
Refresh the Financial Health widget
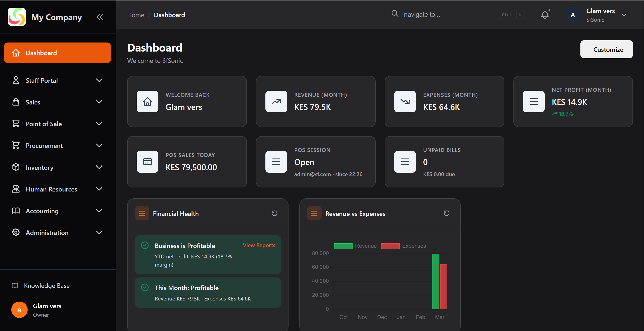274,213
